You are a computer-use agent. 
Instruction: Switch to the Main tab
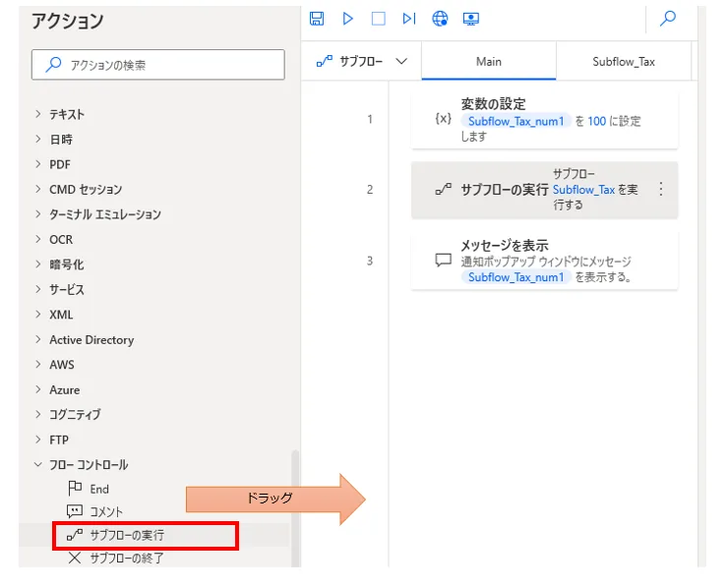pos(488,61)
